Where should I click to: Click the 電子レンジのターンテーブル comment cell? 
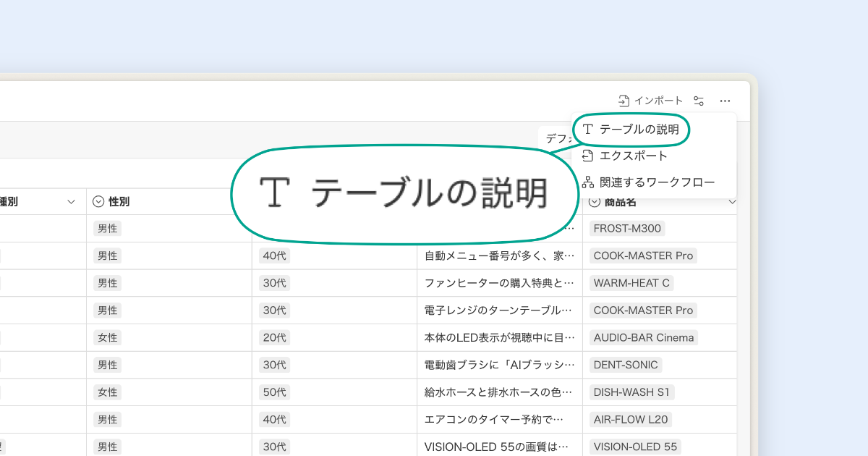point(500,310)
